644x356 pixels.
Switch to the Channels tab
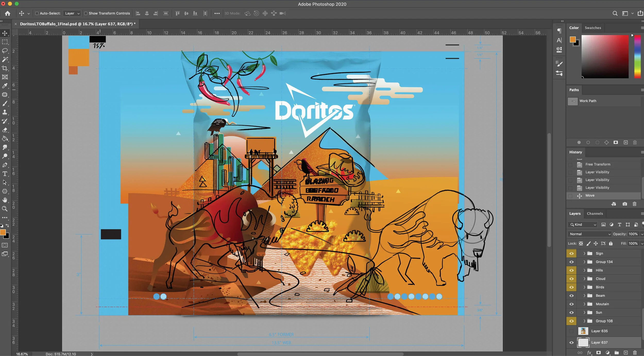(595, 214)
